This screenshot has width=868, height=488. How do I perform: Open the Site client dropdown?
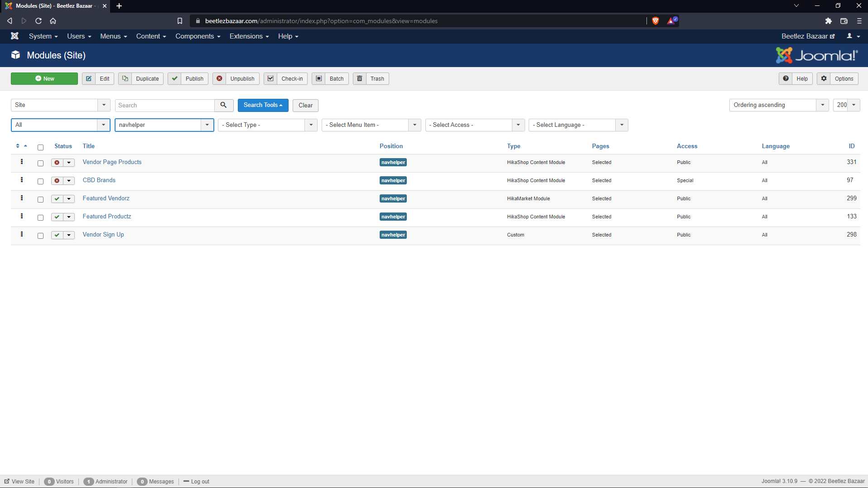pyautogui.click(x=60, y=105)
